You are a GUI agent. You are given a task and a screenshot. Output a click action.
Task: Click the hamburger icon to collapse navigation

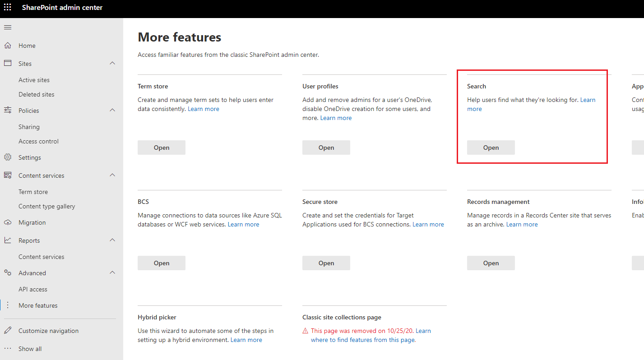coord(7,27)
